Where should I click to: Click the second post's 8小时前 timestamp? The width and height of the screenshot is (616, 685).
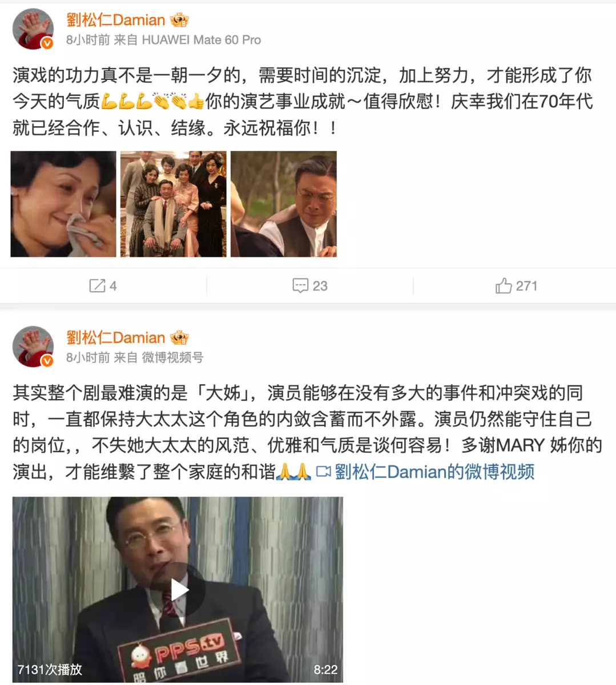tap(88, 357)
